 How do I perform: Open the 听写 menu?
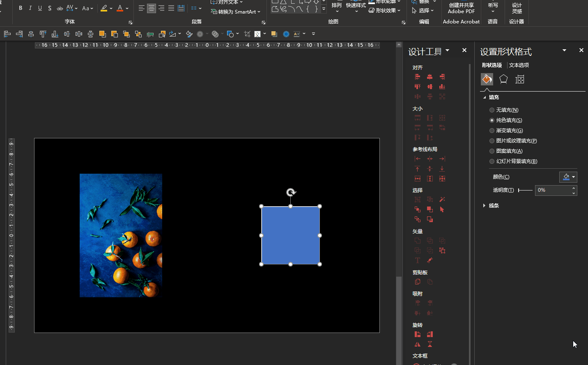click(493, 6)
